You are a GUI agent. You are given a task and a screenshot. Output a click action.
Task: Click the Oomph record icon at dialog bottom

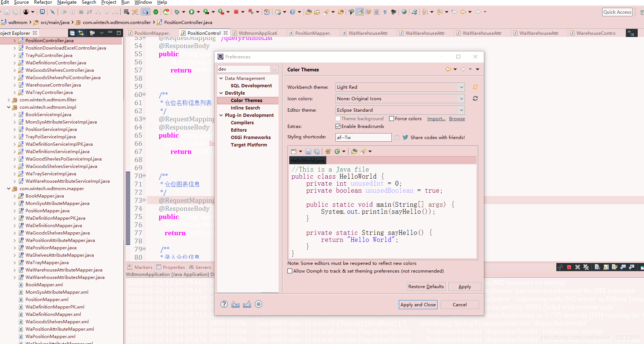(259, 304)
